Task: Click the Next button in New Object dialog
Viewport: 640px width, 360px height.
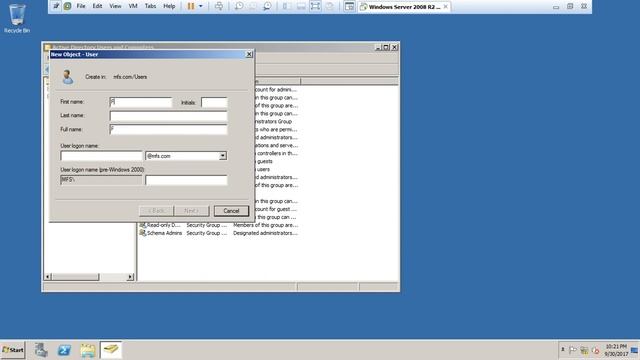Action: [191, 211]
